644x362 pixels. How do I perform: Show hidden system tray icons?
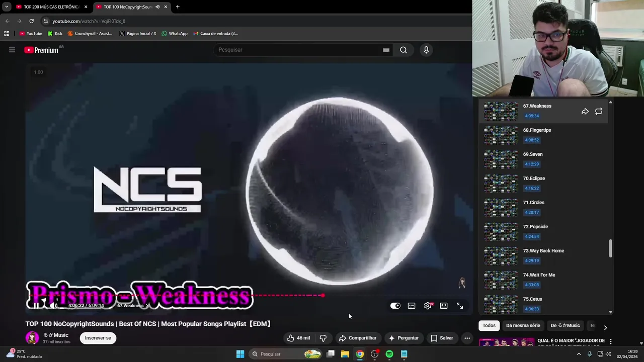579,354
